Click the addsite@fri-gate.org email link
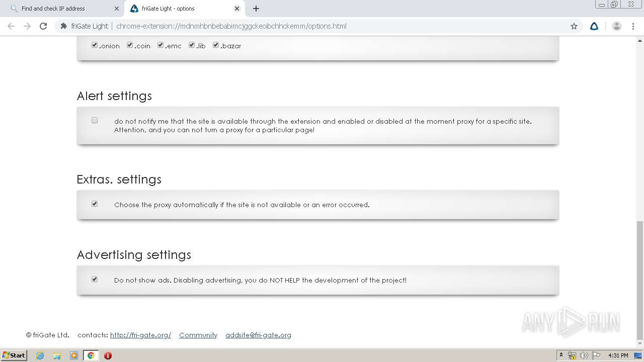This screenshot has width=644, height=362. tap(258, 335)
